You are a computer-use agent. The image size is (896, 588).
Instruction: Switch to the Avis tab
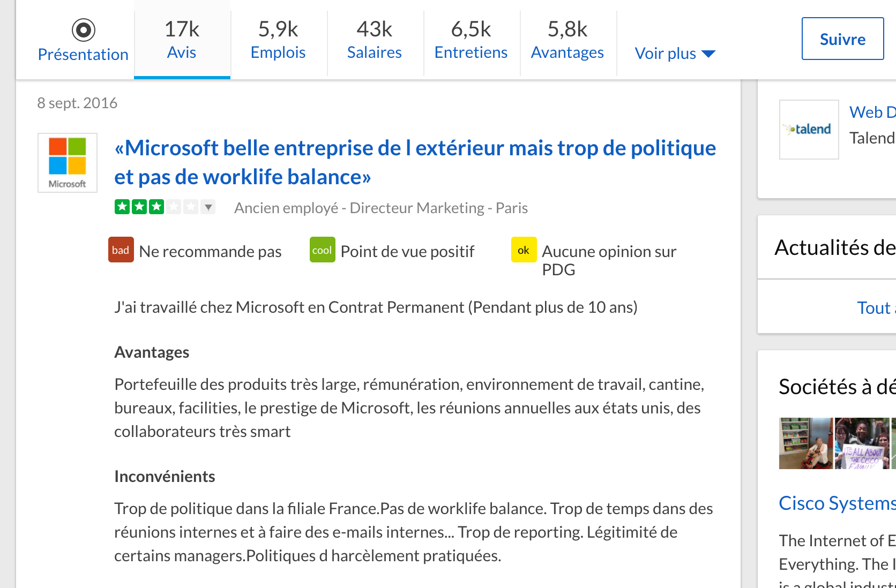point(182,40)
